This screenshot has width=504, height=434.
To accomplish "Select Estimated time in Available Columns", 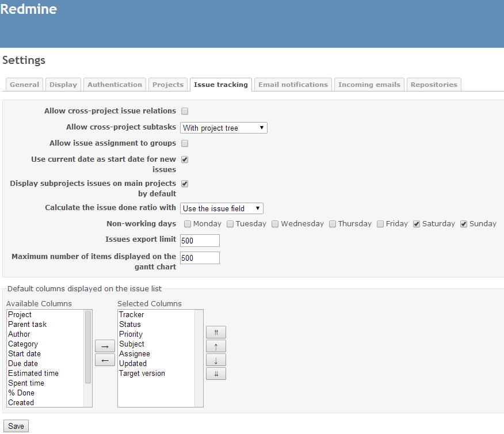I will pos(45,374).
